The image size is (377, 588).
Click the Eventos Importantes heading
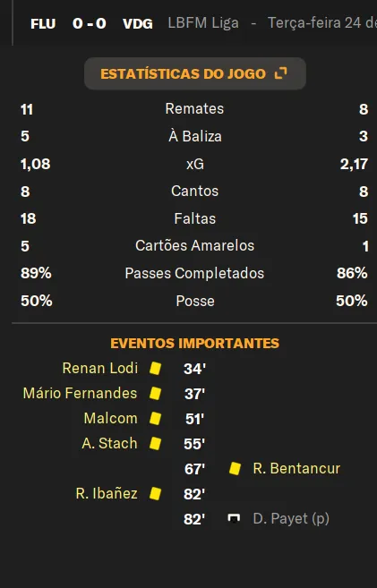pyautogui.click(x=194, y=344)
